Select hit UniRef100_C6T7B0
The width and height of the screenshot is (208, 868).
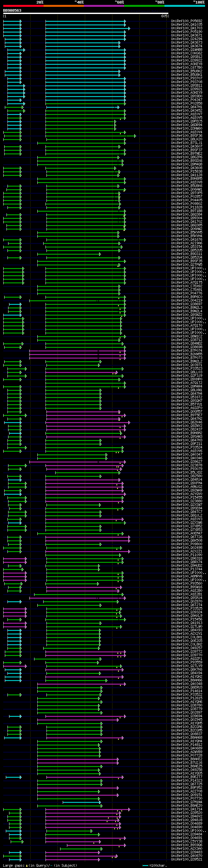tap(187, 68)
